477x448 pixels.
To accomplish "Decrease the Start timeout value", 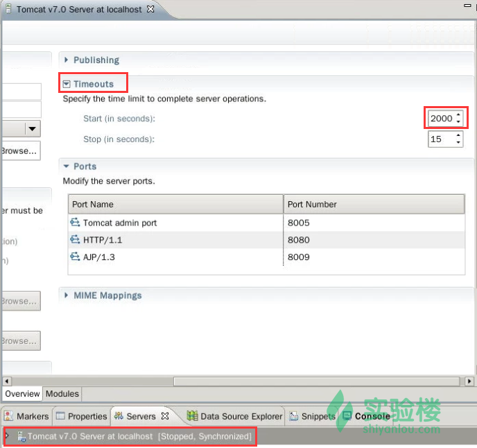I will coord(458,122).
